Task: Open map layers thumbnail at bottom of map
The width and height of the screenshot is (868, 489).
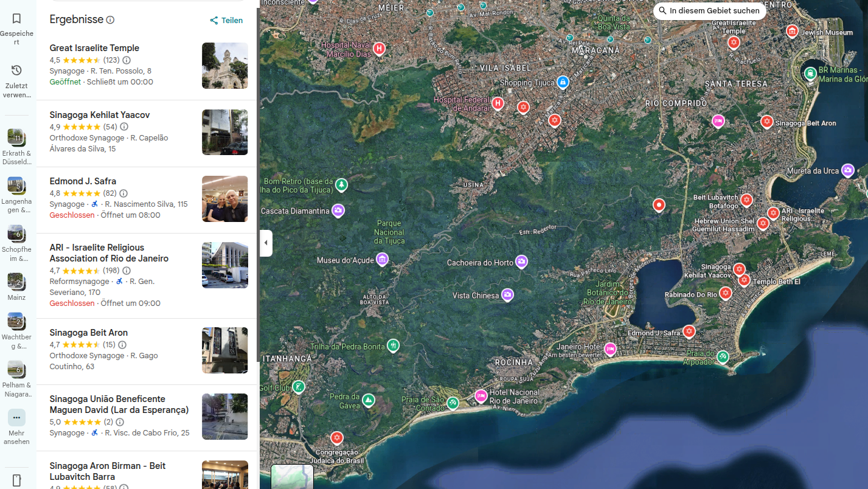Action: tap(292, 477)
